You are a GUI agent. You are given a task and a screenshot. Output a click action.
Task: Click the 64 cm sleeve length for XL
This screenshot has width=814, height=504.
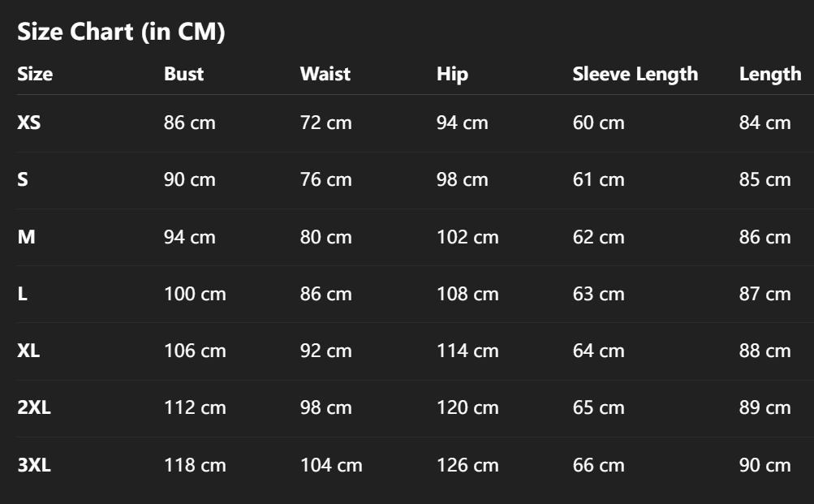599,351
